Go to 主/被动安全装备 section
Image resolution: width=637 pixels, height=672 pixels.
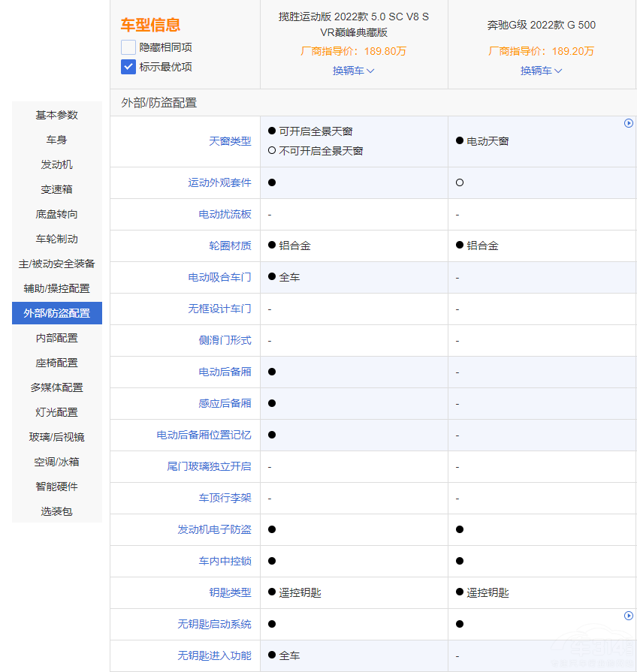56,264
